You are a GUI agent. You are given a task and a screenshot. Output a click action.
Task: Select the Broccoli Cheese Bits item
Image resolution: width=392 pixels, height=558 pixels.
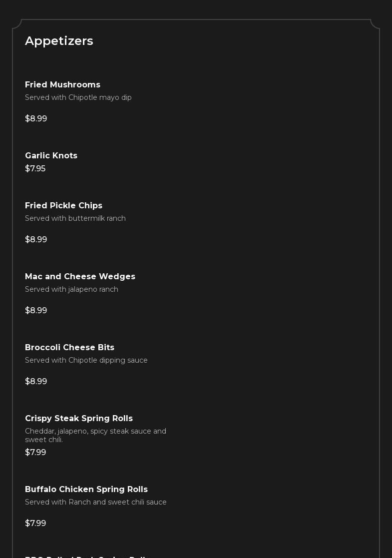(69, 348)
